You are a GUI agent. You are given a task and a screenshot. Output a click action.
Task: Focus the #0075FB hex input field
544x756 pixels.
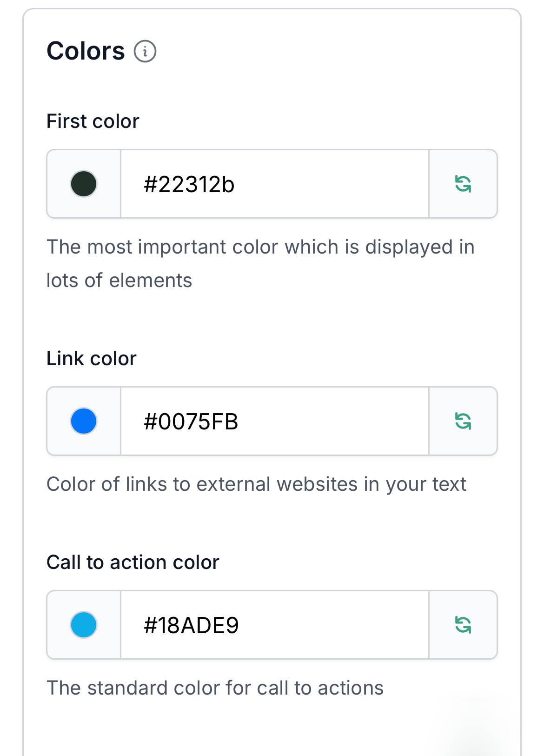tap(274, 421)
